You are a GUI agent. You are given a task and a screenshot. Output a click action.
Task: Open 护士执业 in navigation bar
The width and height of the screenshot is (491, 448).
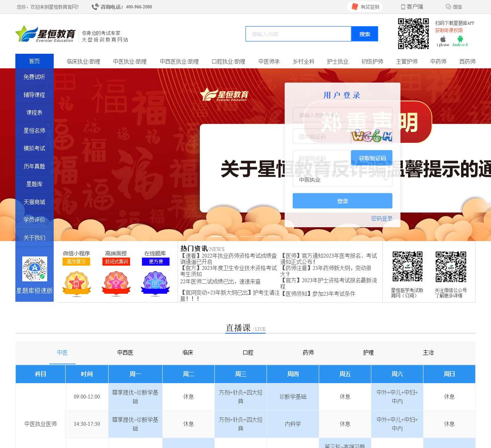pos(338,61)
